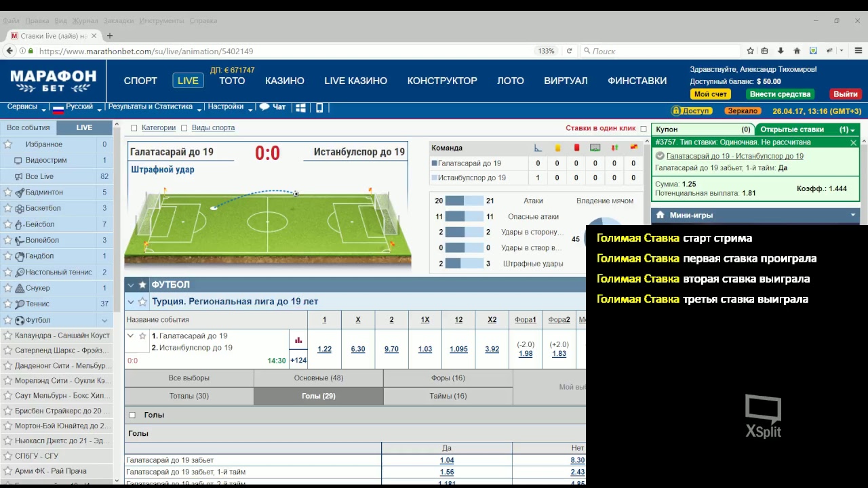Select the Волейбол sport icon
Image resolution: width=868 pixels, height=488 pixels.
(x=20, y=241)
